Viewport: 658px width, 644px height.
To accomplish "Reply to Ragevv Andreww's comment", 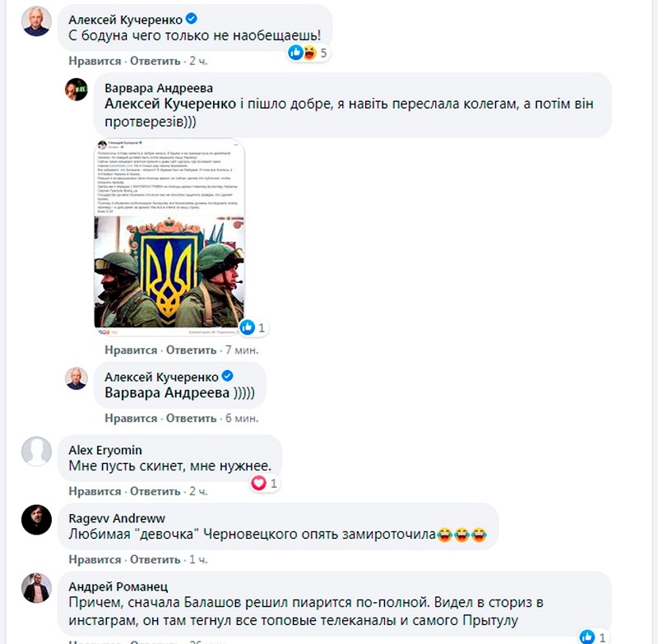I will point(155,559).
